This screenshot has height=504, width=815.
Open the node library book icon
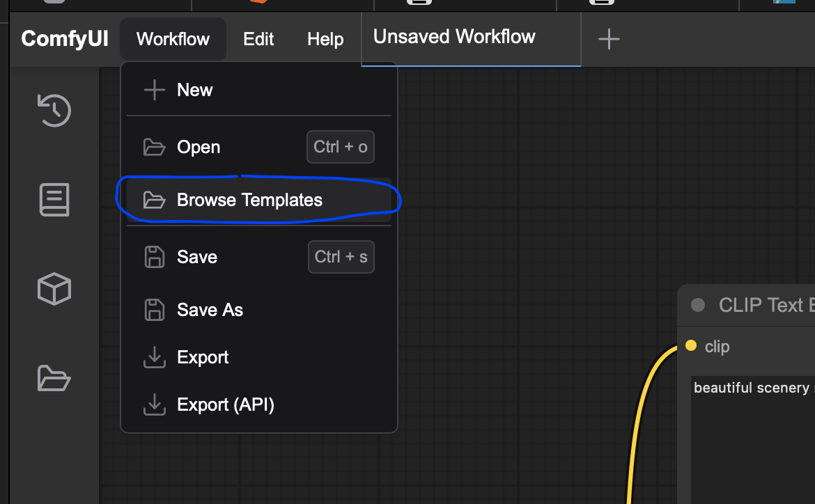54,200
